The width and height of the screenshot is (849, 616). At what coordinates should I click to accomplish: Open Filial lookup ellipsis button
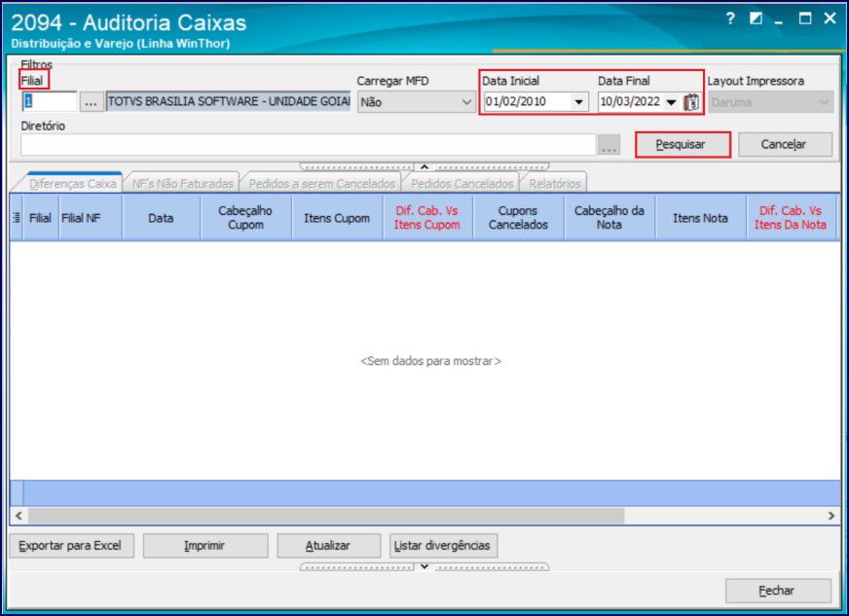(92, 102)
